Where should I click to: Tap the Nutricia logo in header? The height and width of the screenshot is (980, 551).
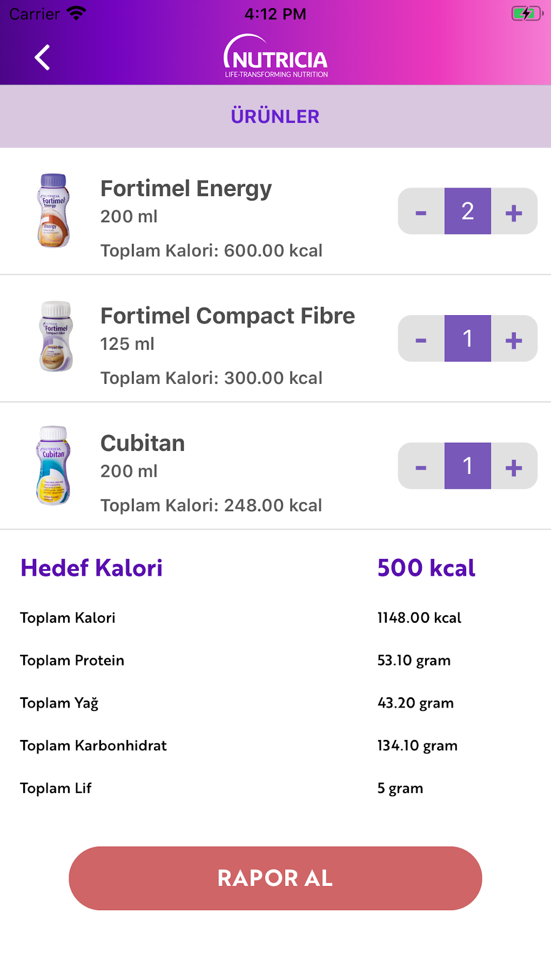tap(275, 57)
